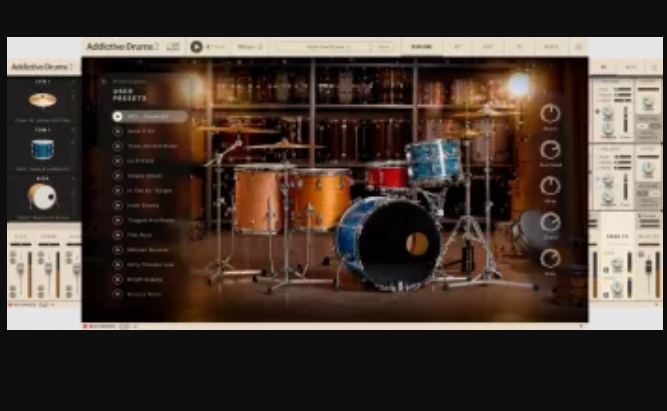This screenshot has width=667, height=411.
Task: Click the round play button in top bar
Action: [197, 46]
